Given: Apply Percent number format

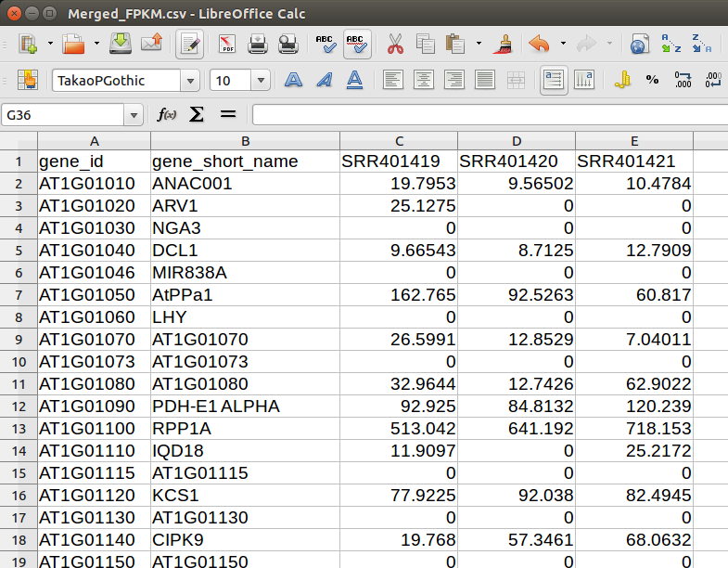Looking at the screenshot, I should click(652, 80).
